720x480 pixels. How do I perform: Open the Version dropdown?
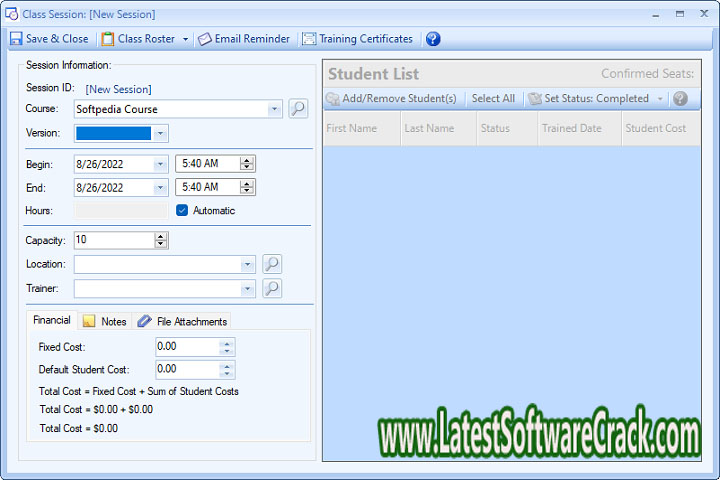tap(160, 134)
